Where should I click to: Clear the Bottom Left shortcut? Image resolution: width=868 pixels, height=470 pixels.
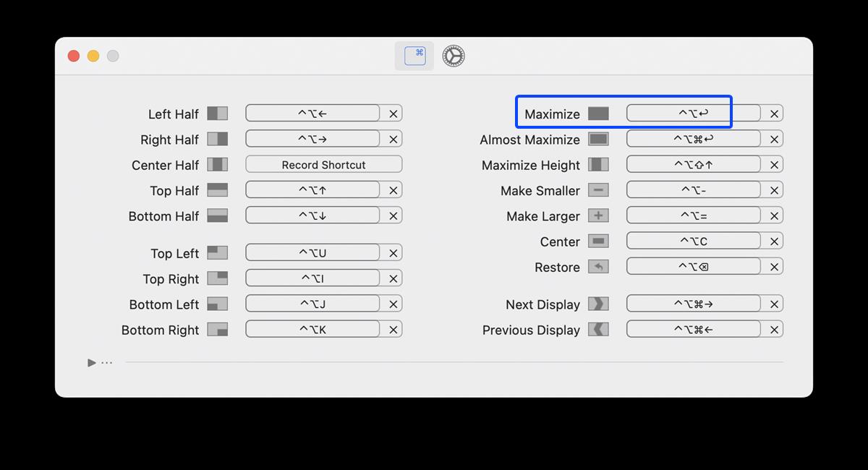click(393, 304)
